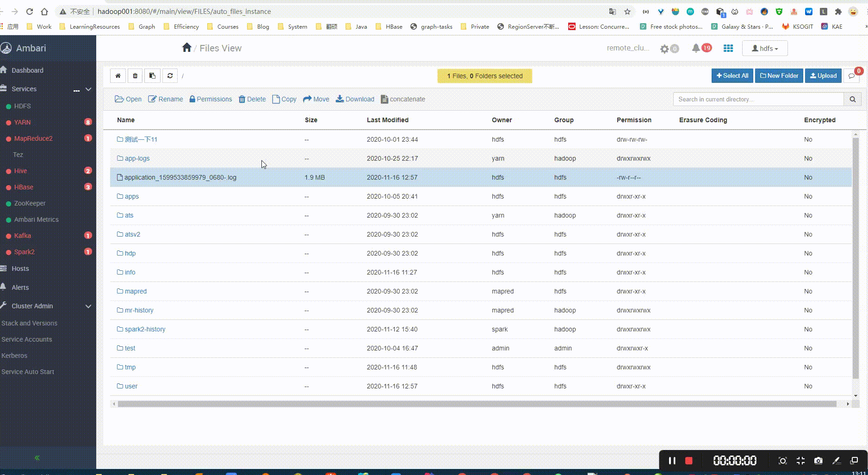Go to Files View home directory button

[118, 76]
